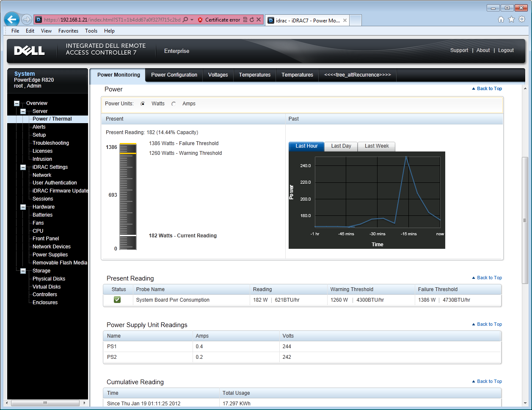The height and width of the screenshot is (410, 532).
Task: Click the main page vertical scrollbar thumb
Action: pos(525,220)
